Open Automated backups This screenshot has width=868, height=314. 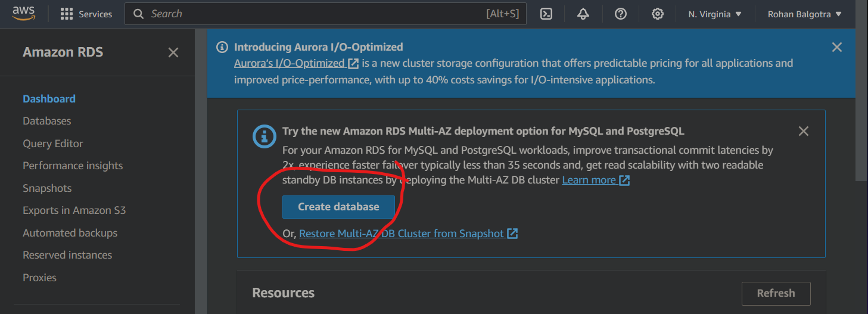(x=70, y=233)
